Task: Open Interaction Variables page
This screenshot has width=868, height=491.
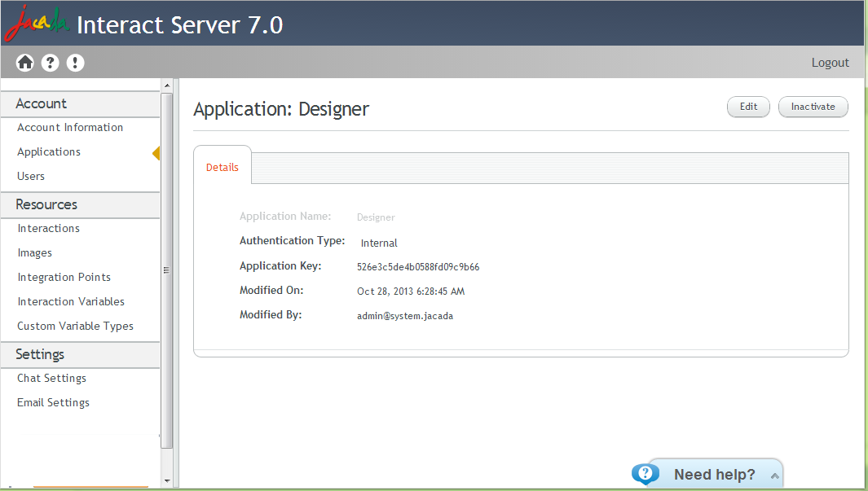Action: (x=71, y=301)
